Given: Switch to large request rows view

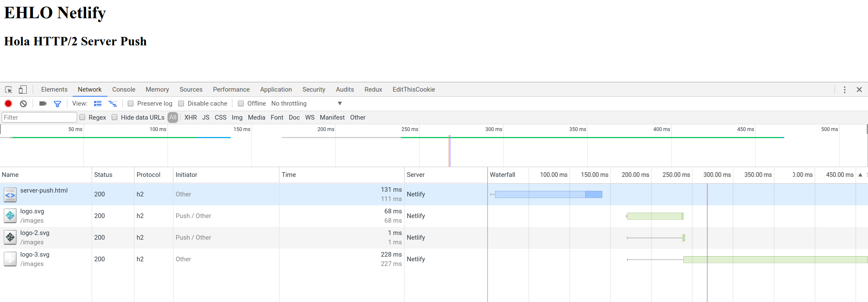Looking at the screenshot, I should (x=98, y=103).
